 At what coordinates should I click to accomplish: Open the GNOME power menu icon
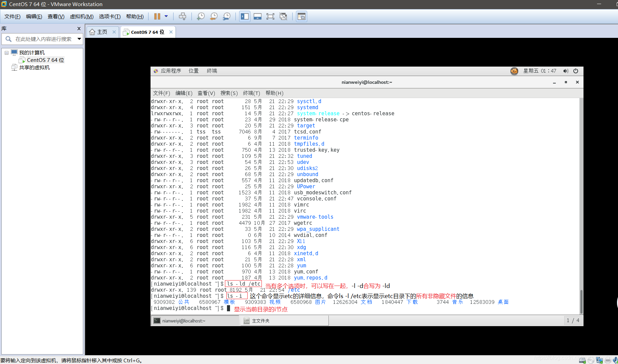pyautogui.click(x=576, y=71)
